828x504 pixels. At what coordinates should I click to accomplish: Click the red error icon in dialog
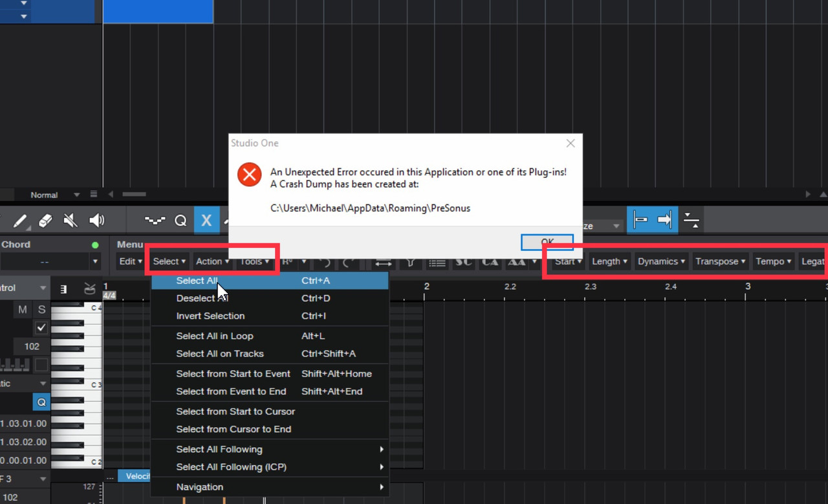click(x=249, y=175)
